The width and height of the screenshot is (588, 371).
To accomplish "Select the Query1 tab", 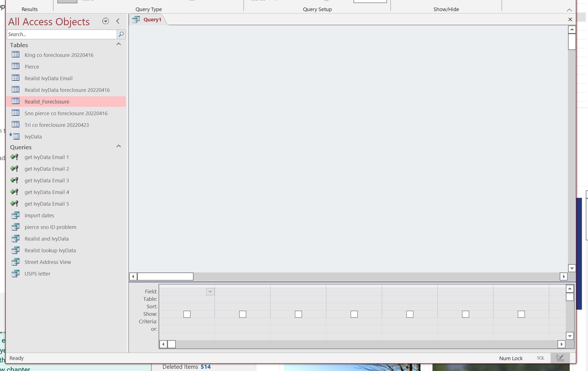I will [152, 19].
